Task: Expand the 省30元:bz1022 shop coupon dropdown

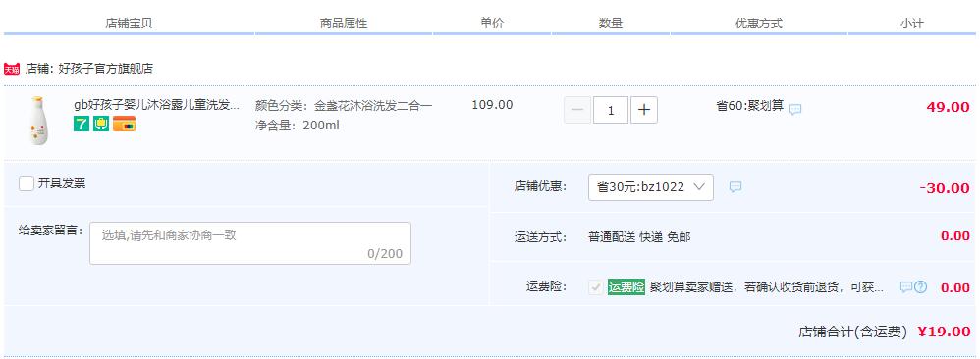Action: click(651, 187)
